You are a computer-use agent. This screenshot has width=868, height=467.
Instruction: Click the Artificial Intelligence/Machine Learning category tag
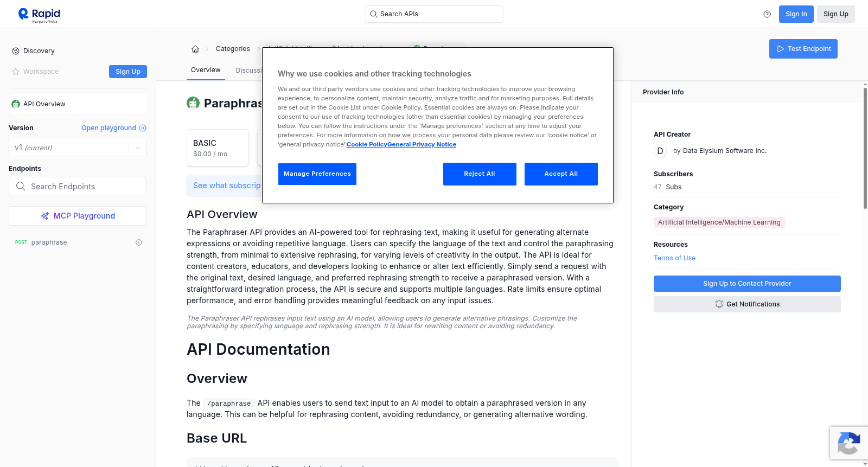[719, 222]
